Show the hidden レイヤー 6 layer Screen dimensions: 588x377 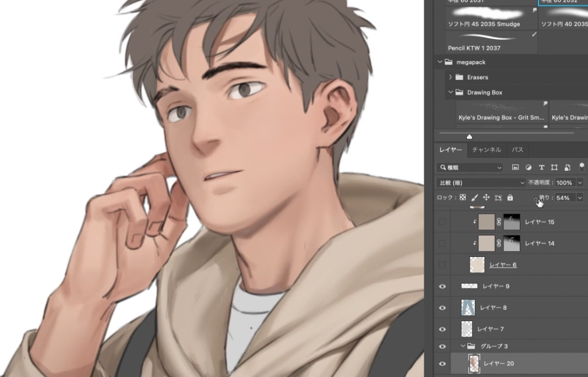pos(442,265)
